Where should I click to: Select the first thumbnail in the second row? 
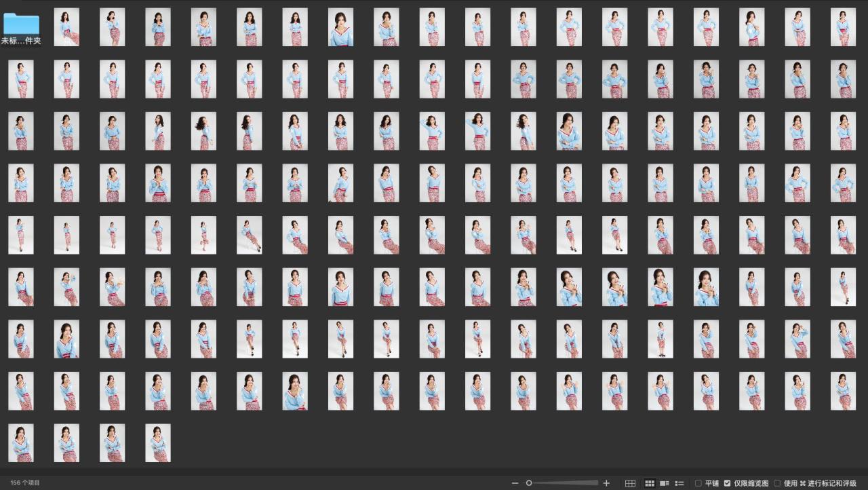point(21,79)
